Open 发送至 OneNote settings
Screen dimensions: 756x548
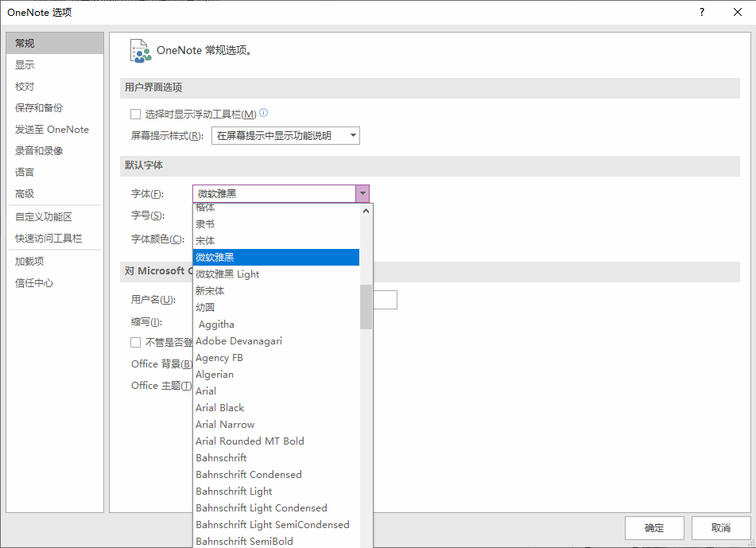(55, 130)
